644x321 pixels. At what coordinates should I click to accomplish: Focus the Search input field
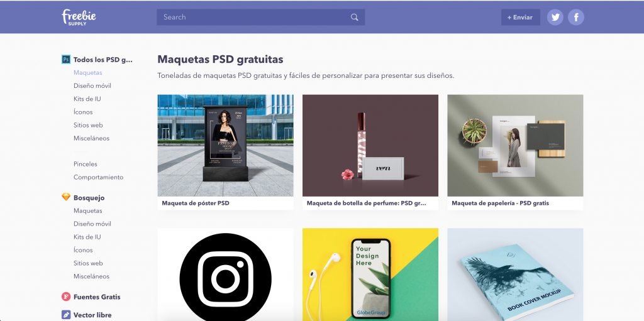coord(260,17)
